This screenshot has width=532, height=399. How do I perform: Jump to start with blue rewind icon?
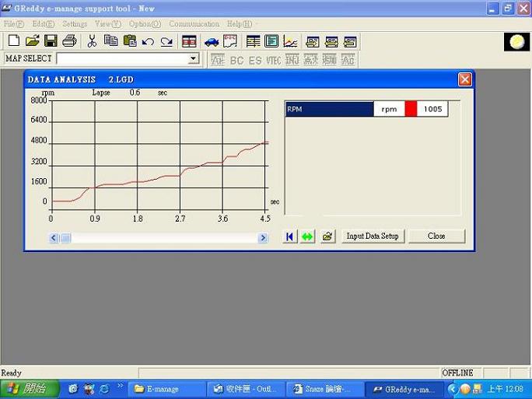(x=290, y=236)
